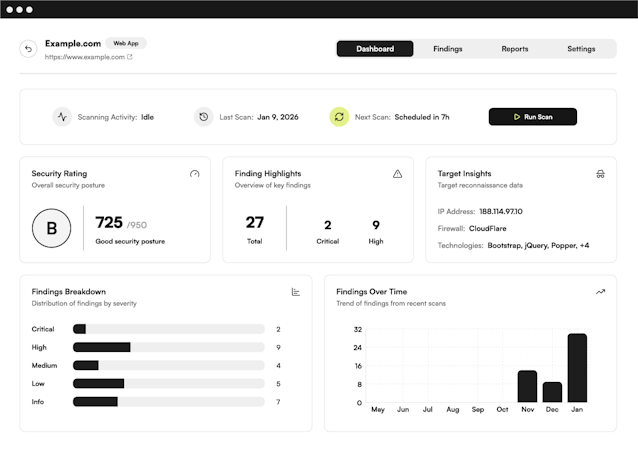Click the 9 High count in Finding Highlights
Viewport: 638px width, 450px height.
click(x=376, y=225)
